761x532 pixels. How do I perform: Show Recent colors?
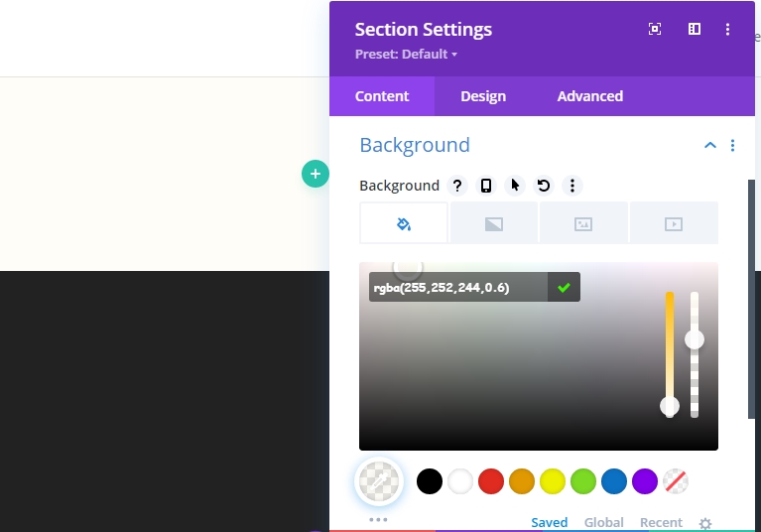661,523
